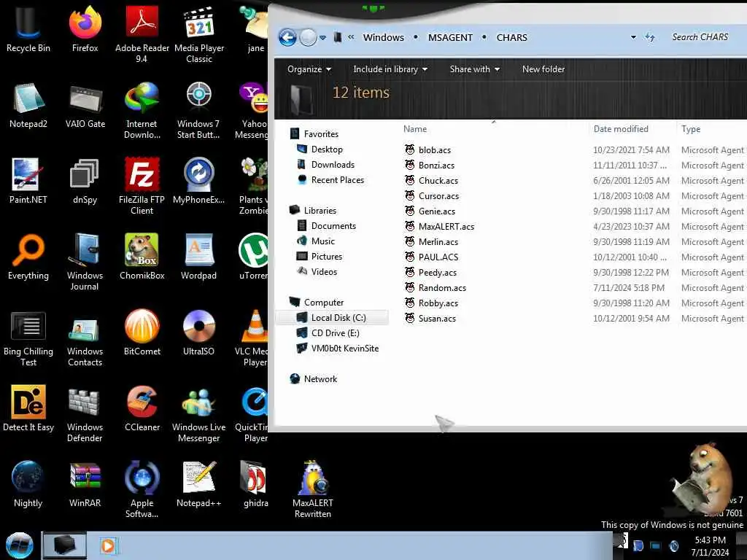Open the address bar history dropdown

click(633, 37)
